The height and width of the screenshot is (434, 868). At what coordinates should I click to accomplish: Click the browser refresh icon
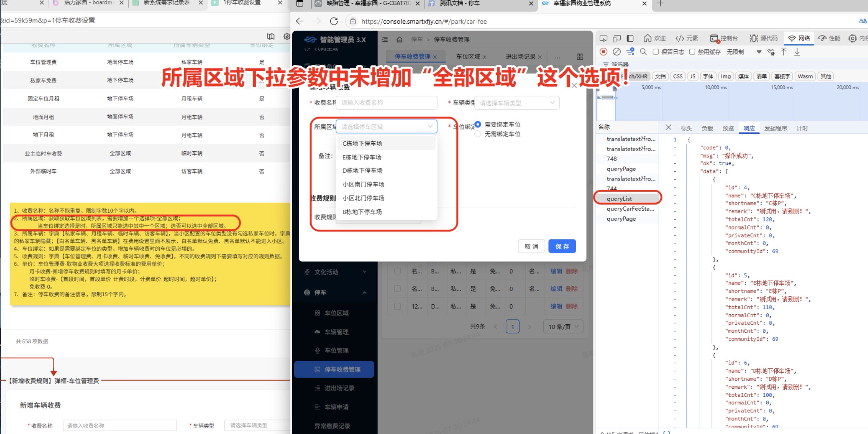(x=334, y=21)
